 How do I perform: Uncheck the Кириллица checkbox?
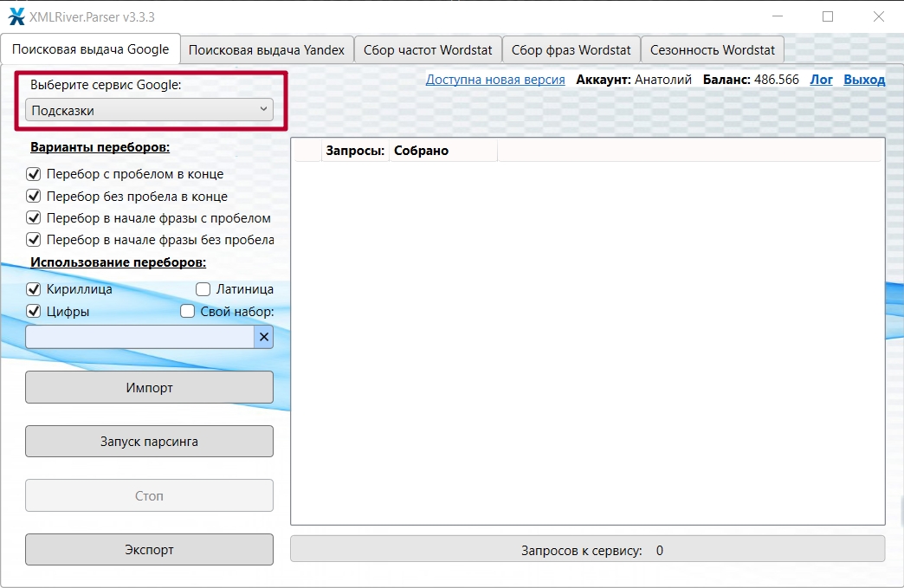click(35, 289)
